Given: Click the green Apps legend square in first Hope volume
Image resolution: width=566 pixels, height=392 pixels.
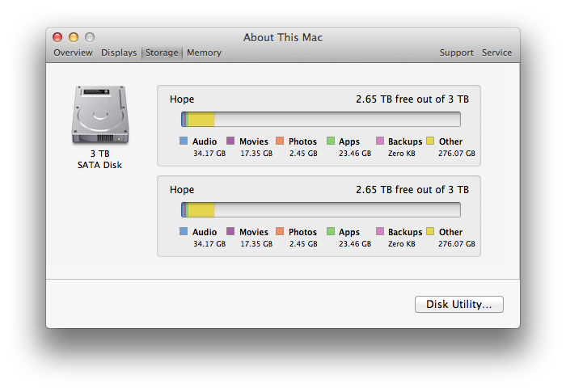Looking at the screenshot, I should pos(330,141).
